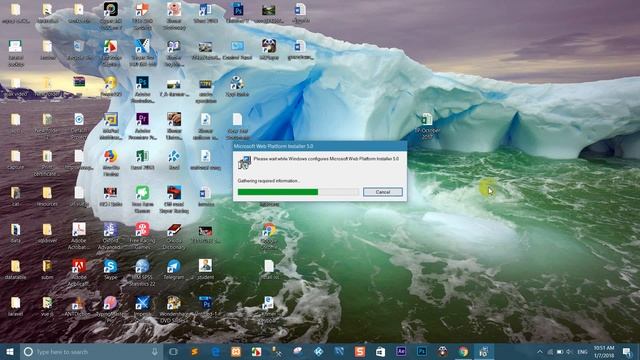
Task: Click the Microsoft Web Platform Installer title bar
Action: (x=320, y=146)
